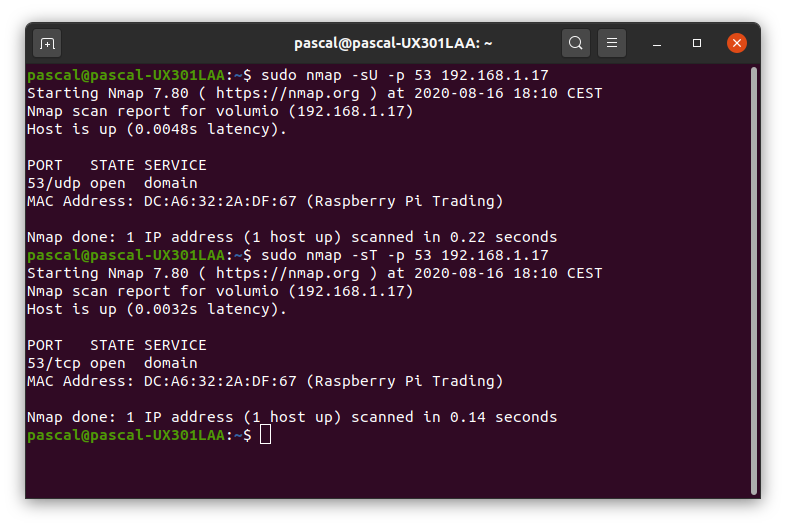Screen dimensions: 786x527
Task: Minimize the terminal window
Action: 657,44
